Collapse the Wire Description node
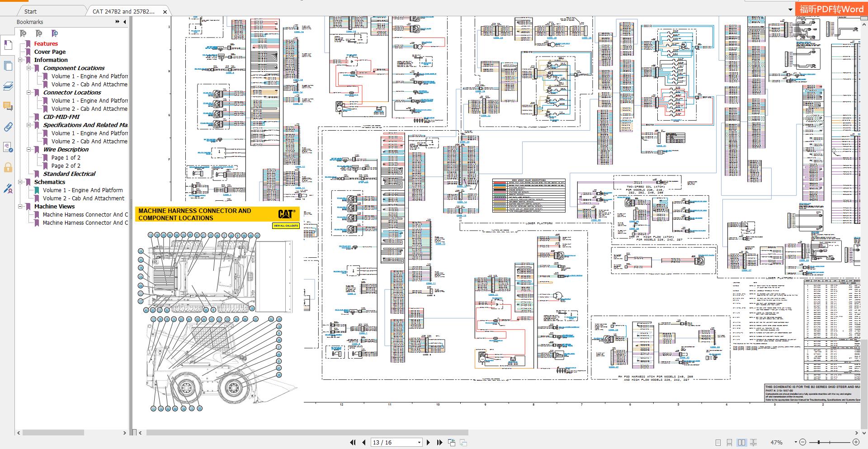 point(29,149)
